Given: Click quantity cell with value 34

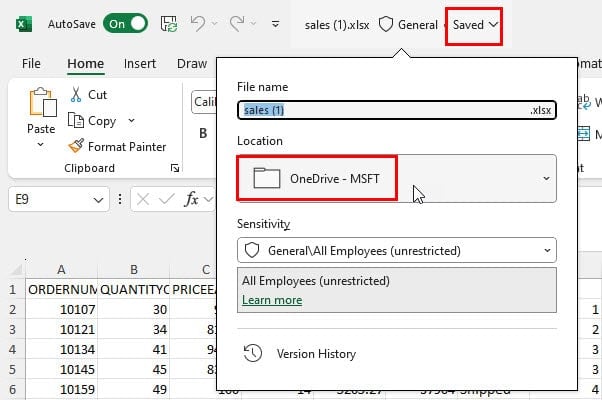Looking at the screenshot, I should click(134, 329).
